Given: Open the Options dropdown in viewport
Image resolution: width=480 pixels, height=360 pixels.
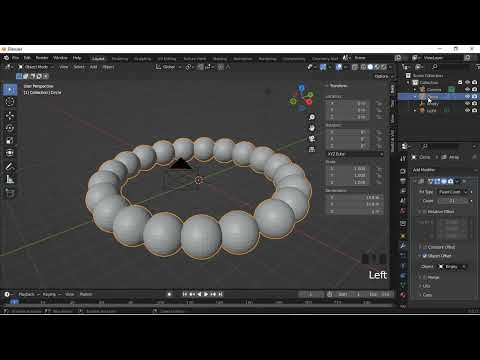Looking at the screenshot, I should click(x=383, y=76).
